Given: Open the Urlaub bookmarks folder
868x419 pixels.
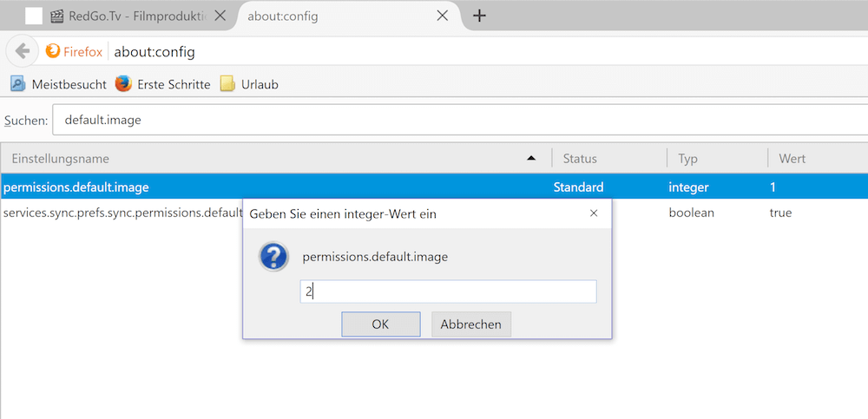Looking at the screenshot, I should [249, 84].
